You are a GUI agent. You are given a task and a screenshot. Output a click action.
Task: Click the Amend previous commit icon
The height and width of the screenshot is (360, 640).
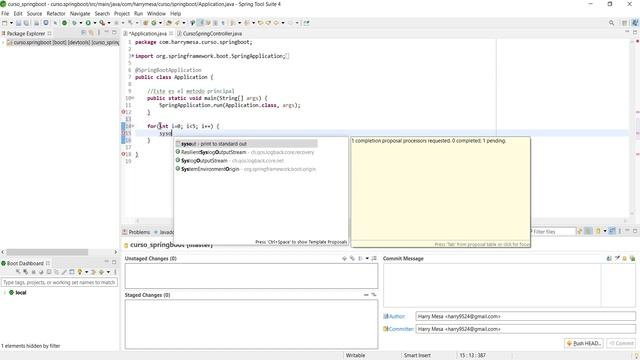point(609,258)
